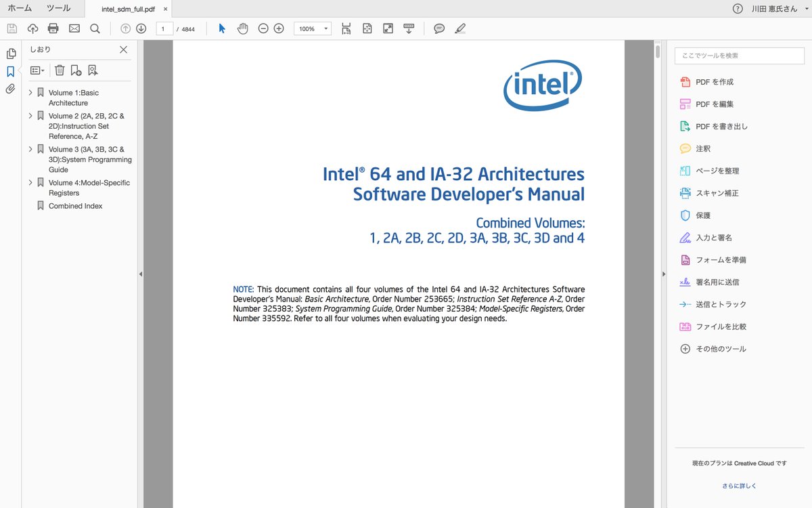This screenshot has width=812, height=508.
Task: Click the document vertical scrollbar thumb
Action: pyautogui.click(x=658, y=52)
